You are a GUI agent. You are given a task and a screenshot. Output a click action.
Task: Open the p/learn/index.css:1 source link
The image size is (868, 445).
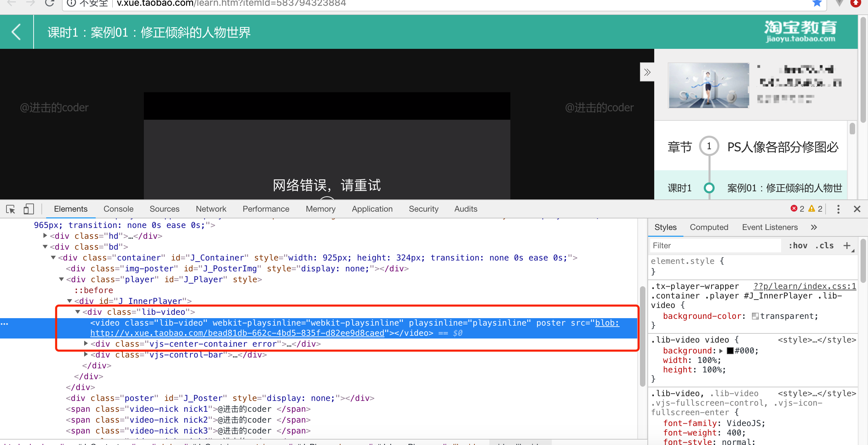pos(805,286)
